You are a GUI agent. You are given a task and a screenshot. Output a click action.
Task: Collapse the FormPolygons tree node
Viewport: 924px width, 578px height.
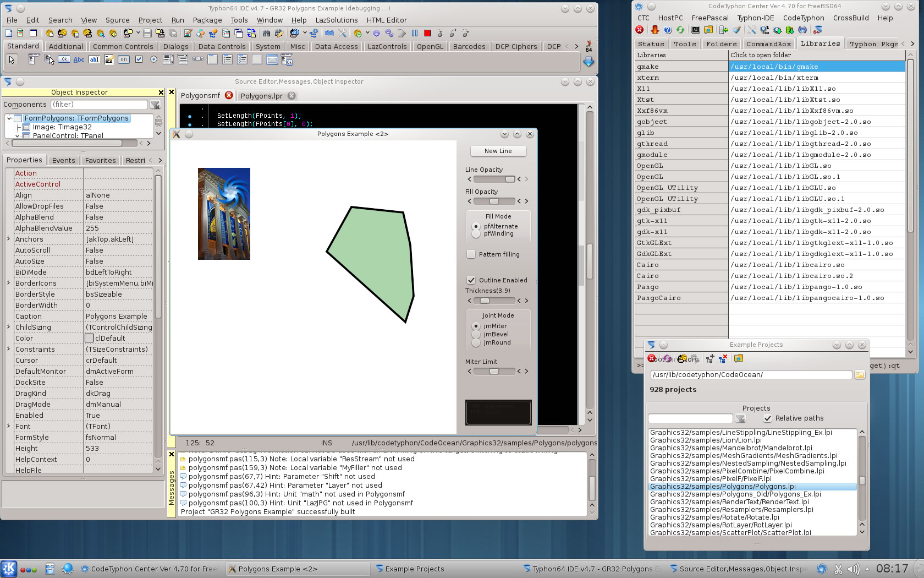(x=9, y=118)
